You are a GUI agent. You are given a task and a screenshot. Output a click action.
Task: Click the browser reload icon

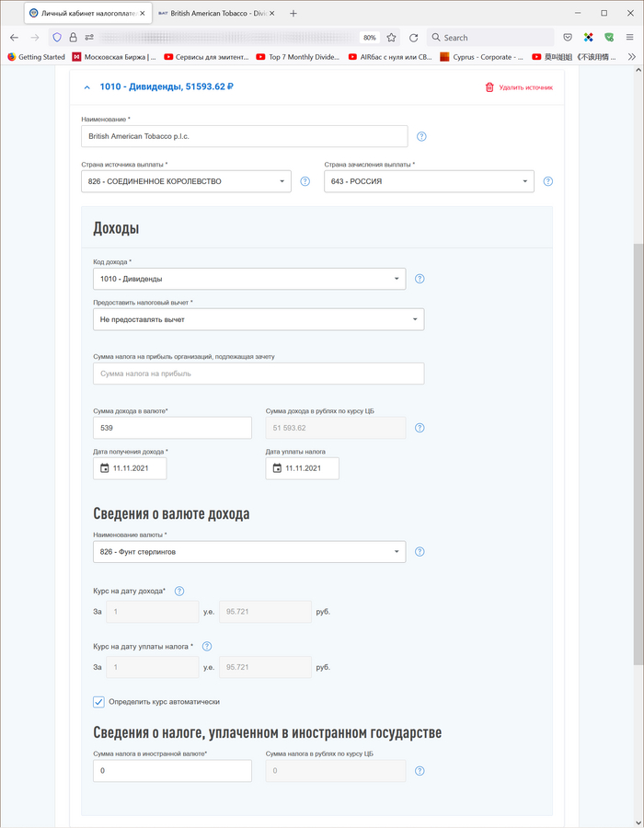pos(413,38)
